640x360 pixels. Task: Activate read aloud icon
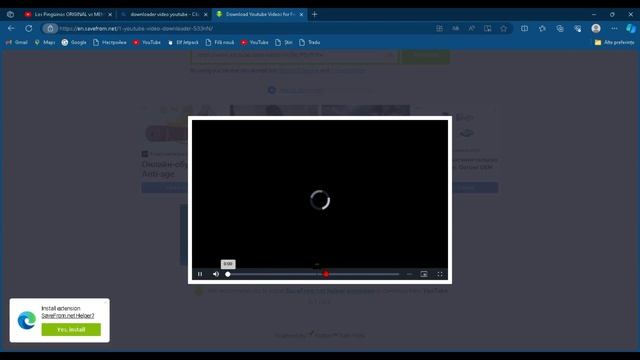[x=471, y=29]
